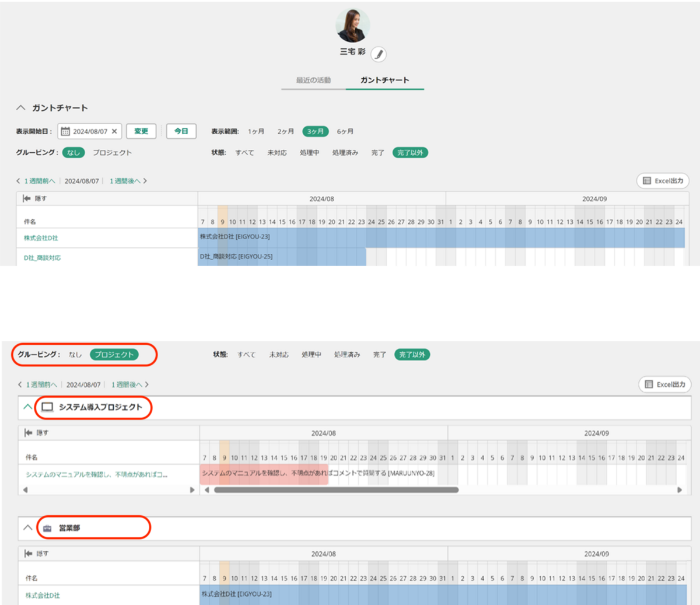The height and width of the screenshot is (605, 700).
Task: Set the display range to 6ヶ月
Action: point(345,132)
